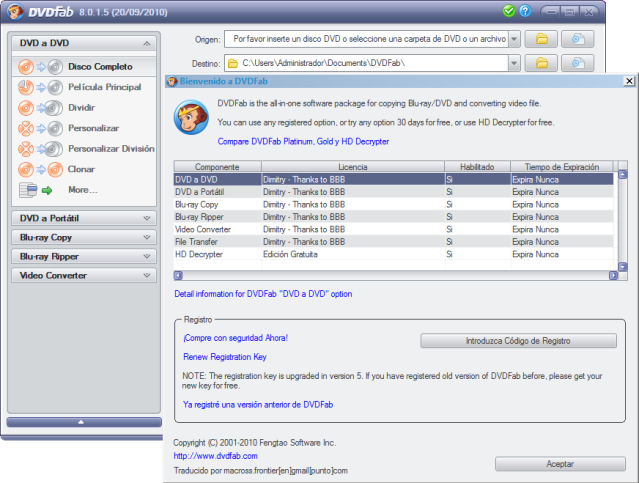
Task: Select Disco Completo copy mode
Action: click(84, 66)
